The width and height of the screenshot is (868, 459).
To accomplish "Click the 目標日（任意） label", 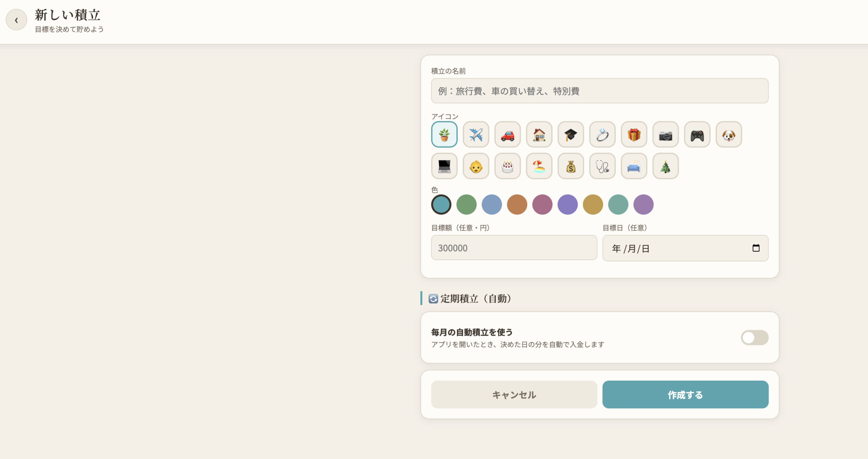I will pyautogui.click(x=625, y=228).
